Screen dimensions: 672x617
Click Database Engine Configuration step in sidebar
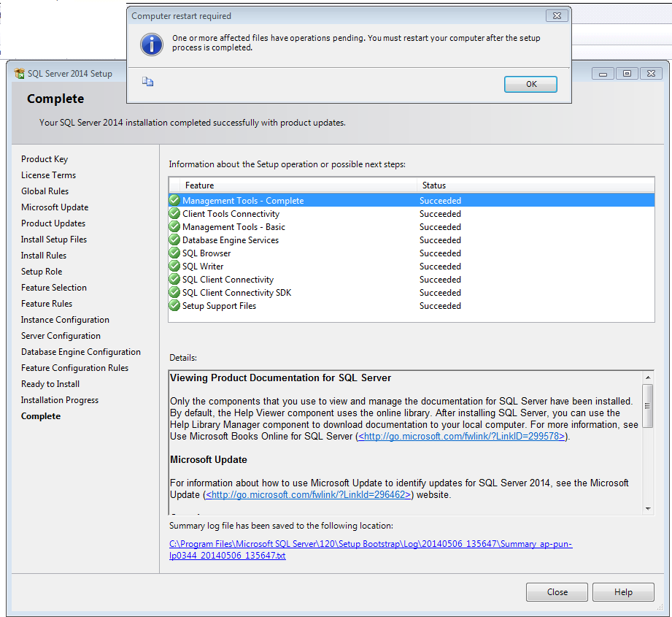[81, 352]
